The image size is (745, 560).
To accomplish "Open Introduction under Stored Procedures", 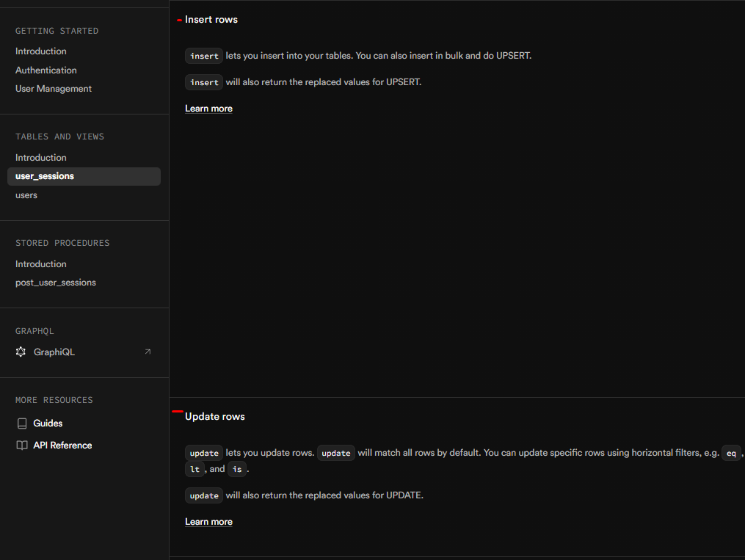I will (x=41, y=264).
